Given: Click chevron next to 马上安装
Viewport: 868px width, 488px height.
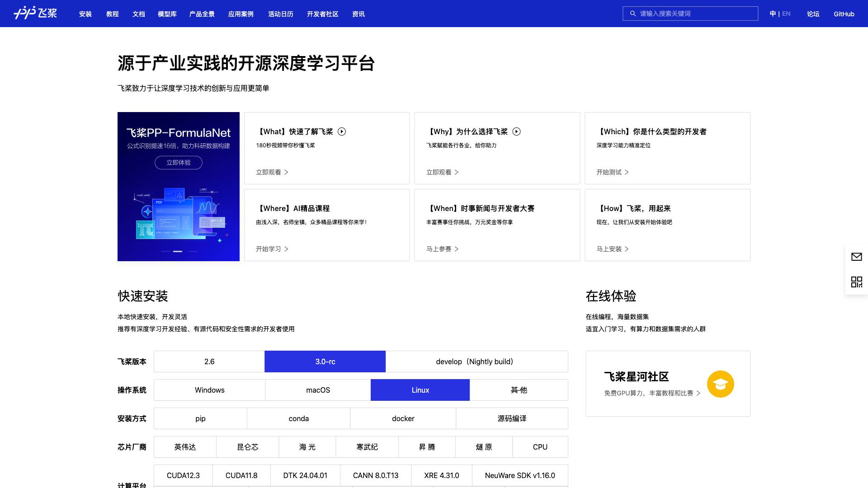Looking at the screenshot, I should [627, 249].
